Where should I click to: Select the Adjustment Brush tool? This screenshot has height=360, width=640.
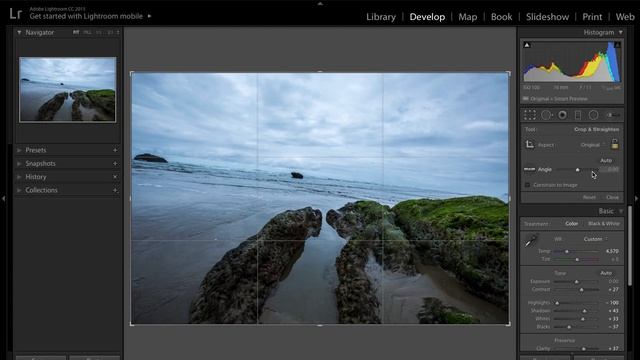click(x=612, y=115)
